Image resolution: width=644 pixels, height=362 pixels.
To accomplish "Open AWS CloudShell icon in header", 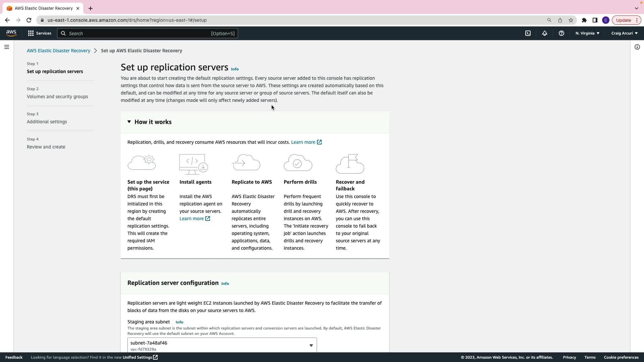I will tap(528, 33).
